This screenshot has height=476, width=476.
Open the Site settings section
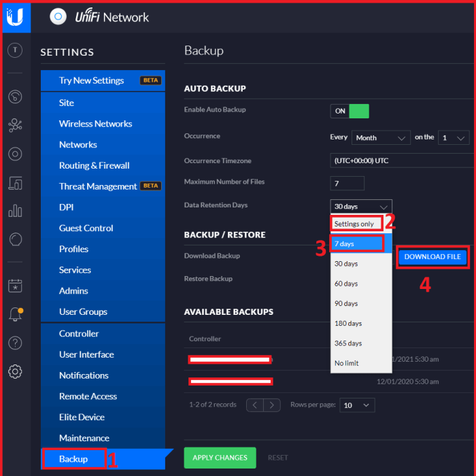coord(103,103)
